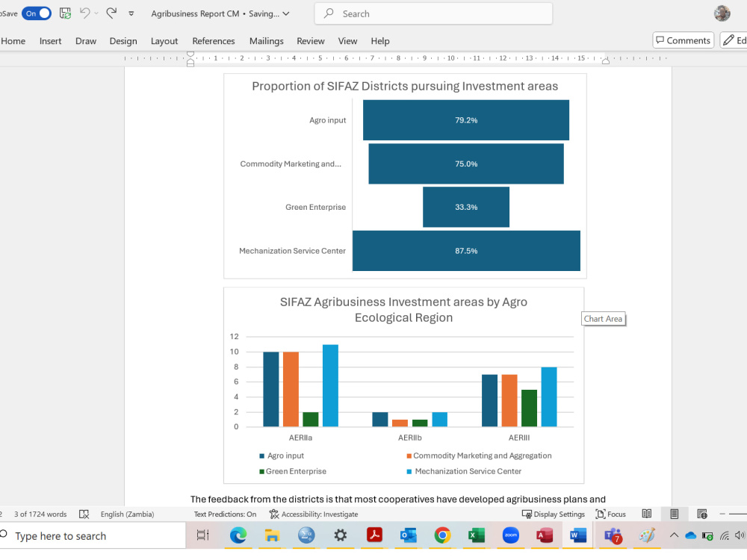The height and width of the screenshot is (560, 747).
Task: Toggle the AutoSave switch
Action: [x=37, y=13]
